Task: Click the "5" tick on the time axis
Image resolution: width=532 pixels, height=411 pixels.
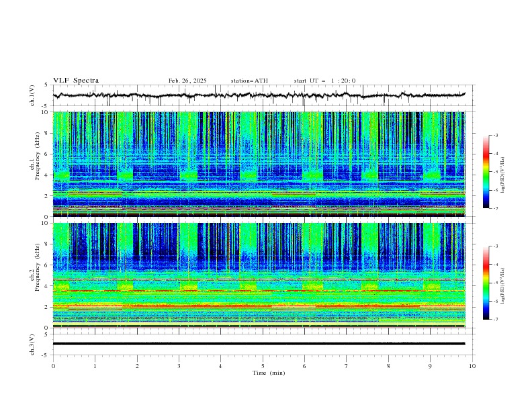Action: pyautogui.click(x=263, y=366)
